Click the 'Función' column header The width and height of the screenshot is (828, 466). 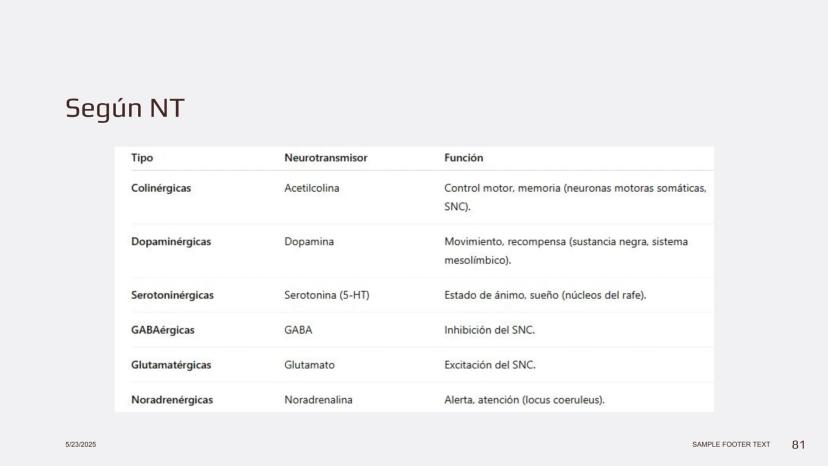[464, 158]
